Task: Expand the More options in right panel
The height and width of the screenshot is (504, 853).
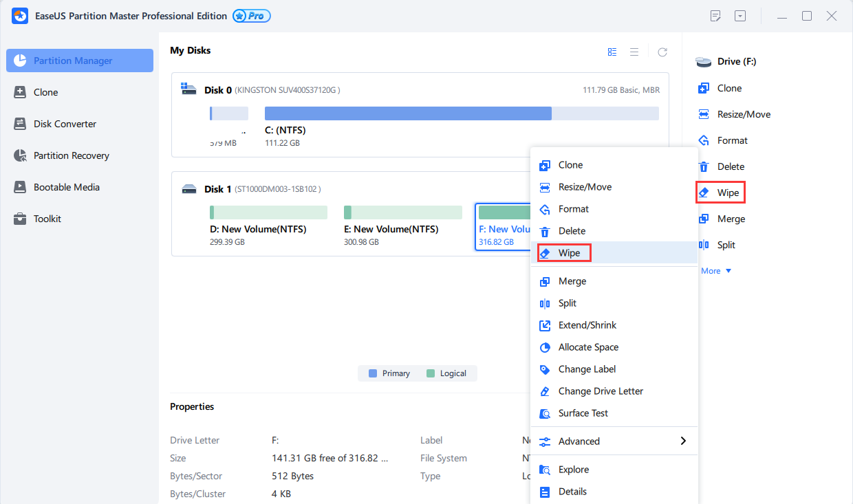Action: click(x=715, y=271)
